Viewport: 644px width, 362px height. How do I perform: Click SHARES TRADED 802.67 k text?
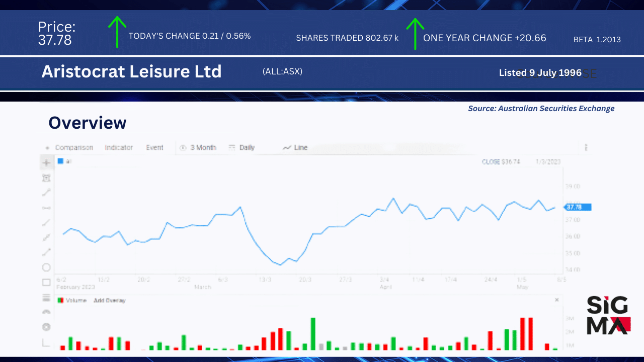tap(347, 38)
